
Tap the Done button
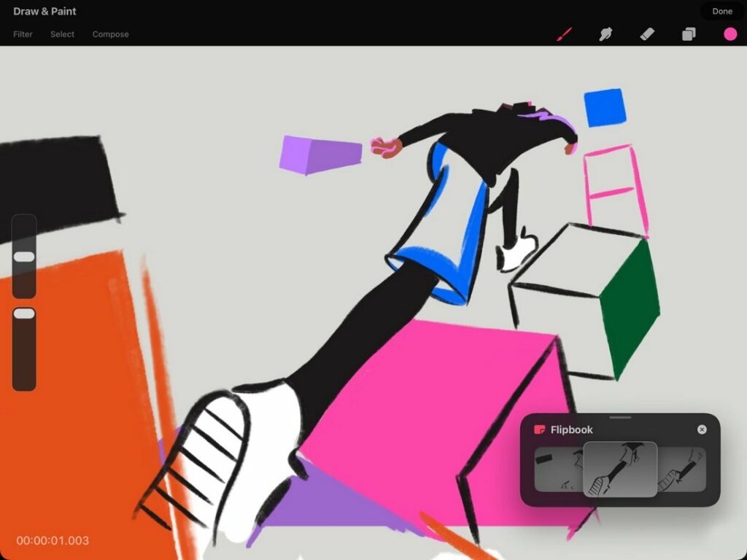point(722,11)
